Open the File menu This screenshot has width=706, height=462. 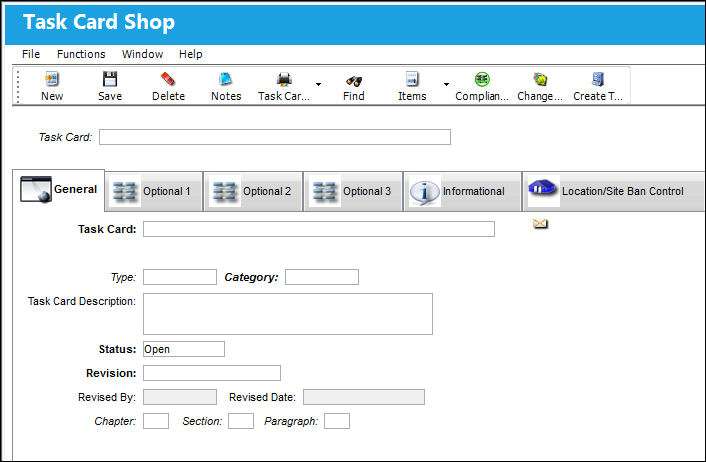[31, 54]
